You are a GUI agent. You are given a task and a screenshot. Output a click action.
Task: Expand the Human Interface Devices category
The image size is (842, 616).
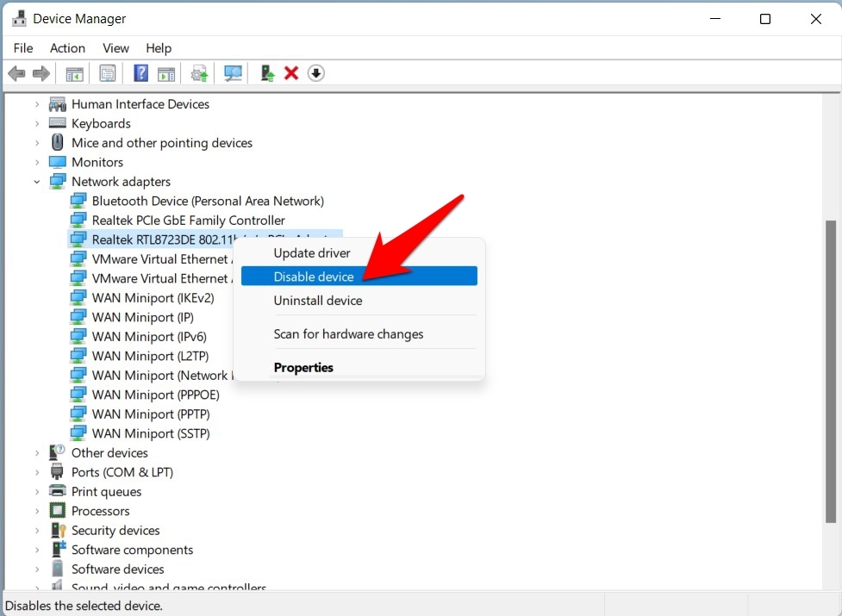pyautogui.click(x=37, y=103)
